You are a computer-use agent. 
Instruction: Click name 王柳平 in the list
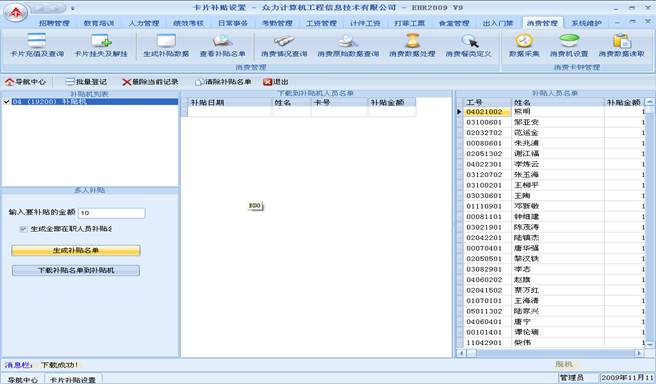click(x=526, y=185)
